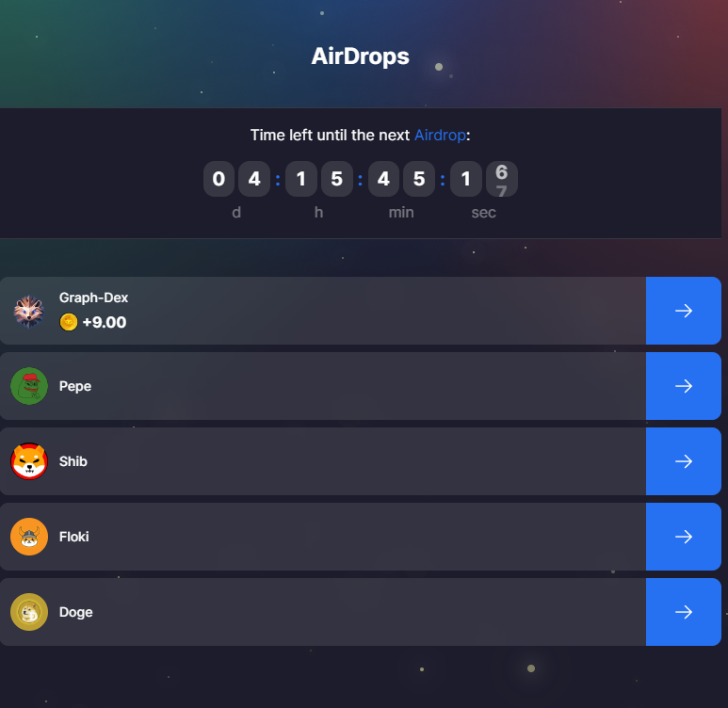Click the +9.00 reward amount
The width and height of the screenshot is (728, 708).
pyautogui.click(x=104, y=322)
